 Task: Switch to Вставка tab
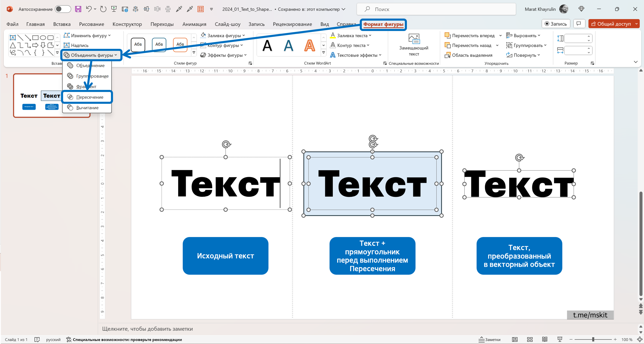pos(62,24)
